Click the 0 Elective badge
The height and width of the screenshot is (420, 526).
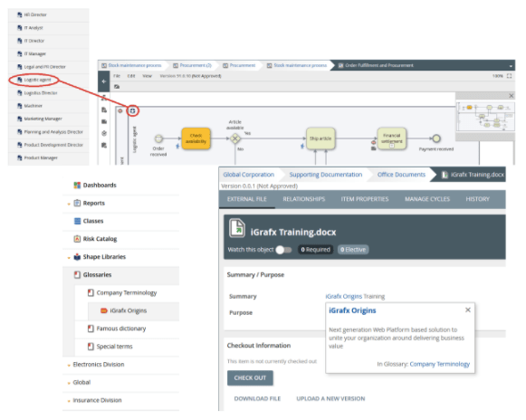353,250
